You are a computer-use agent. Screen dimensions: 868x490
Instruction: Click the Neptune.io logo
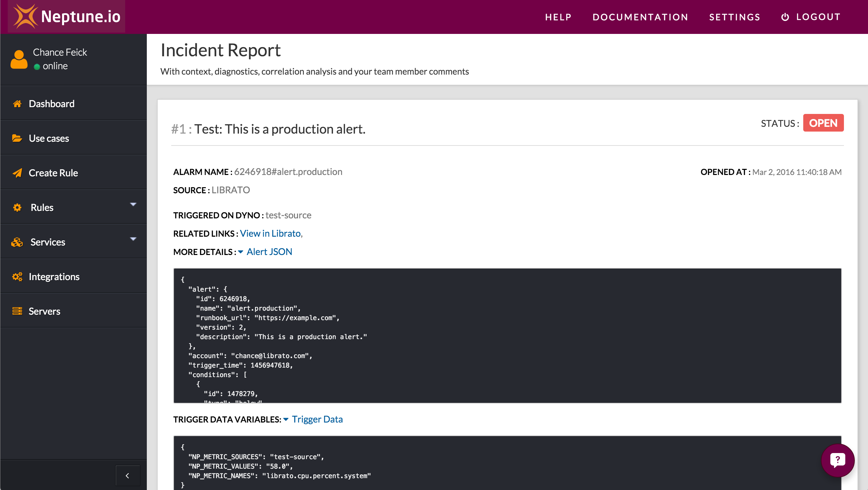coord(67,16)
